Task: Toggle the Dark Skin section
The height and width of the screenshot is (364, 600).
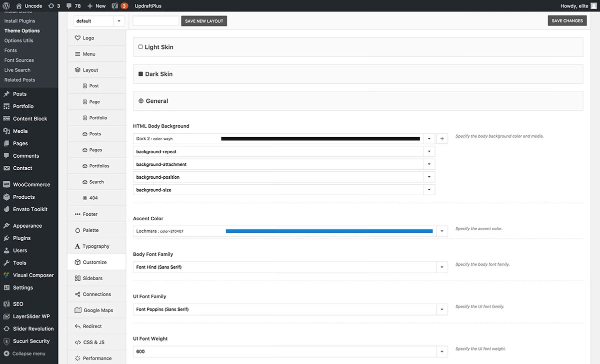Action: 357,73
